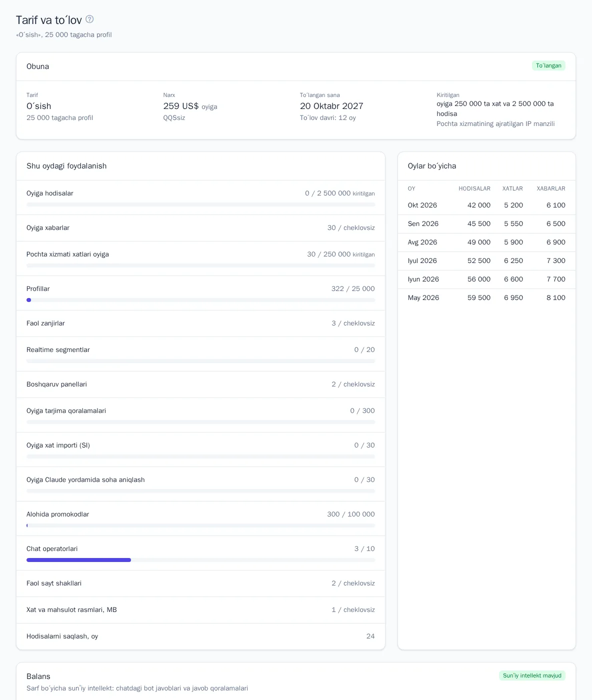Click the O'sish plan name under Tarif

(x=38, y=106)
